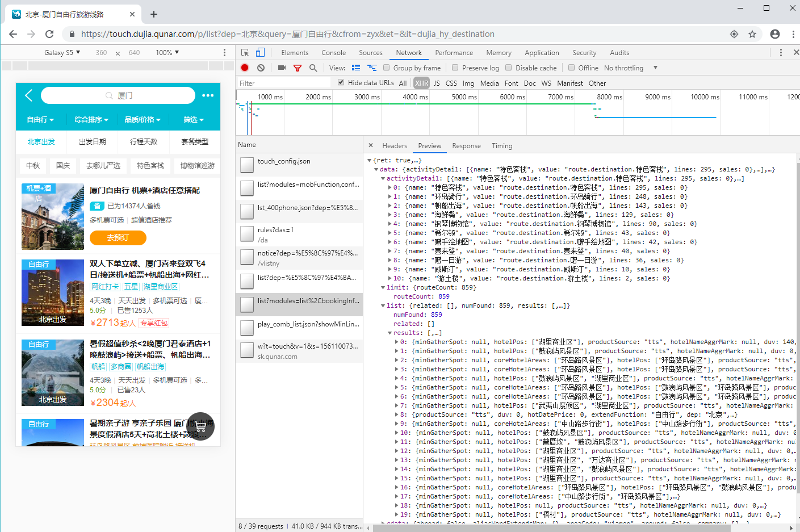
Task: Toggle the network filter funnel icon
Action: pyautogui.click(x=297, y=68)
